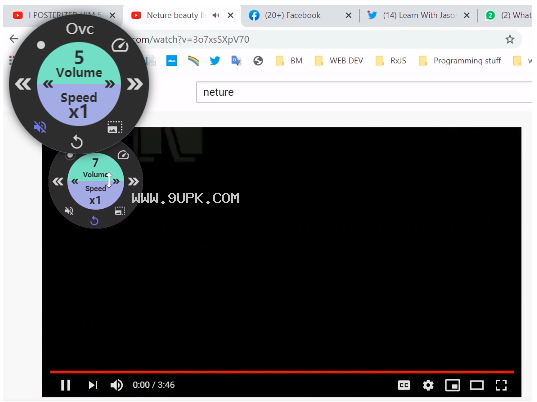Image resolution: width=537 pixels, height=402 pixels.
Task: Click Speed x1 half of small dial
Action: tap(96, 195)
